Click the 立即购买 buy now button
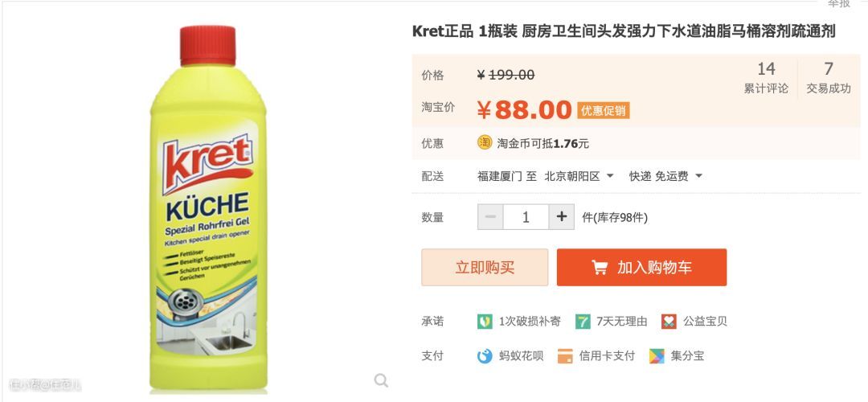Viewport: 868px width, 402px height. [x=485, y=268]
